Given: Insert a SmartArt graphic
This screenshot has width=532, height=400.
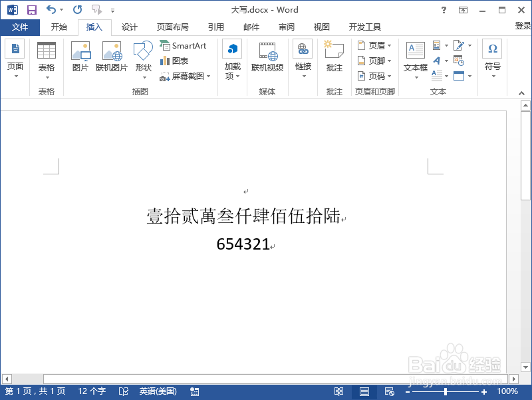Looking at the screenshot, I should tap(184, 45).
